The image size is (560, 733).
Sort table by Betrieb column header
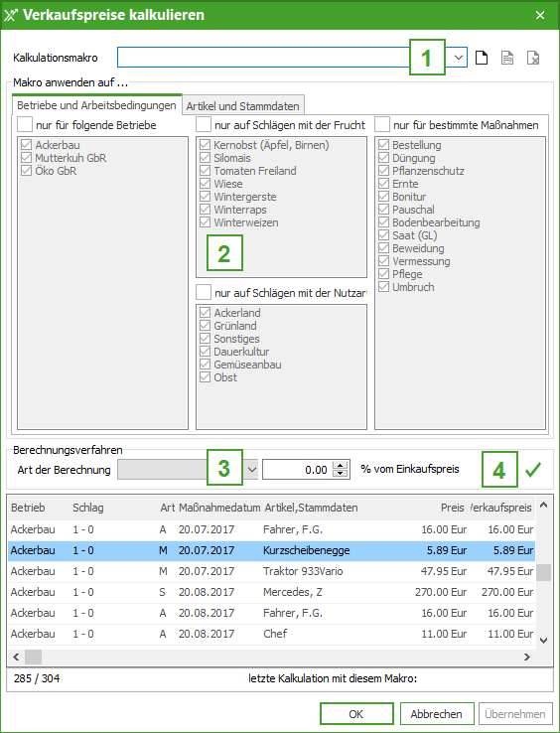[28, 508]
